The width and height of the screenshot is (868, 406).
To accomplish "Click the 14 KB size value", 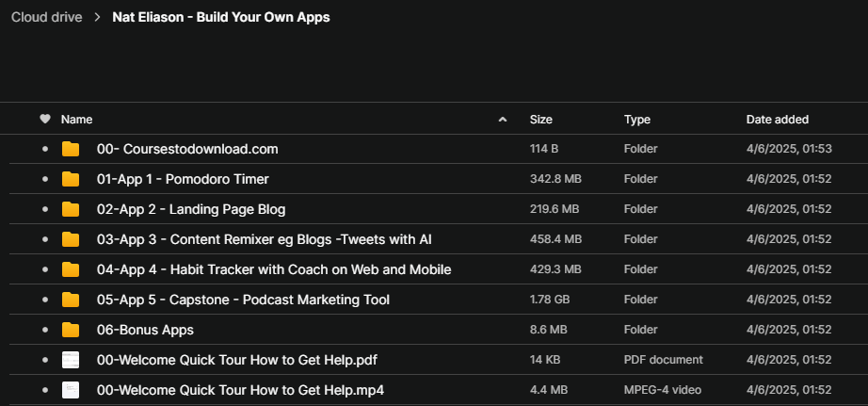I will tap(545, 360).
